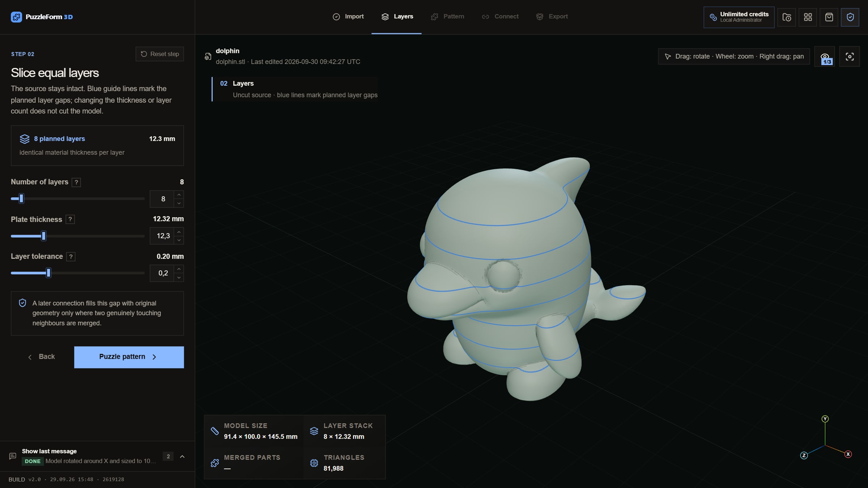
Task: Open help for Plate thickness
Action: point(70,219)
